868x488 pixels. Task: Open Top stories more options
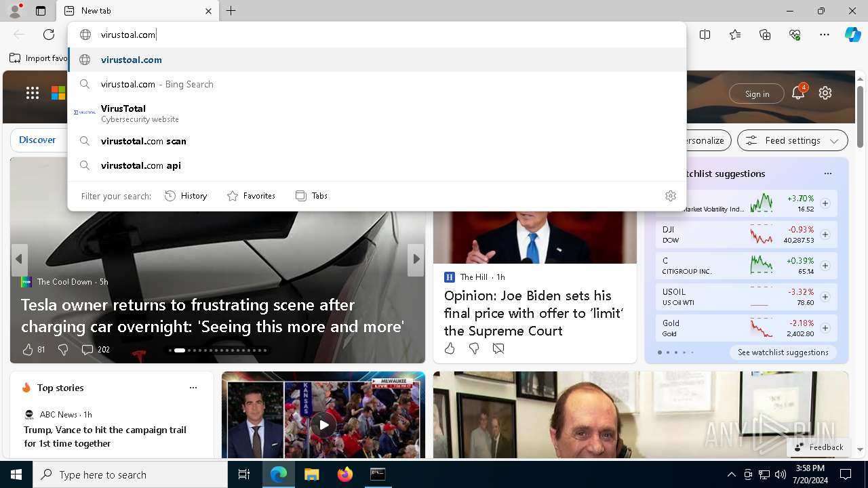pos(193,388)
